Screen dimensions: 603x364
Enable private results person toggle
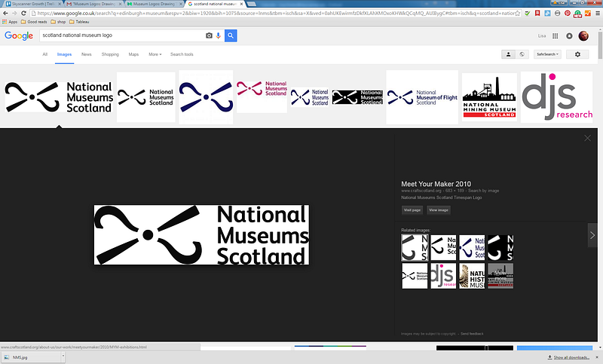[x=508, y=54]
